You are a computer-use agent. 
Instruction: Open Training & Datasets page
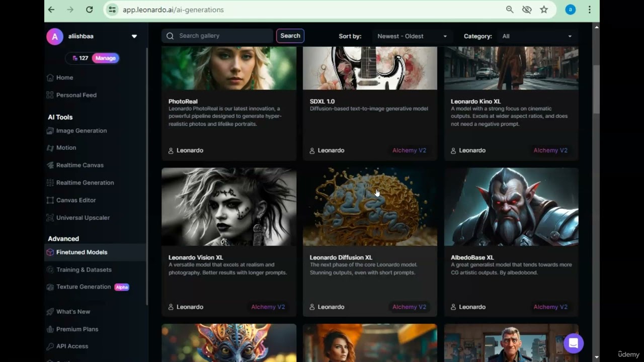(84, 269)
